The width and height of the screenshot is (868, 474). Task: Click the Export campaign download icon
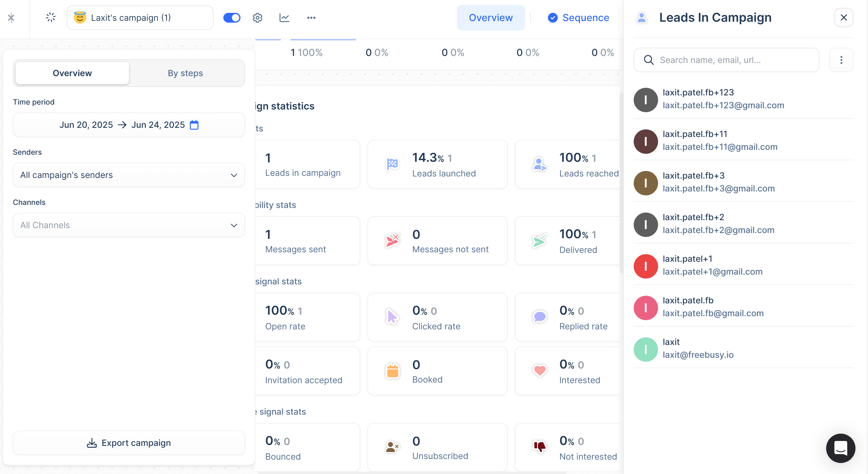[x=92, y=443]
